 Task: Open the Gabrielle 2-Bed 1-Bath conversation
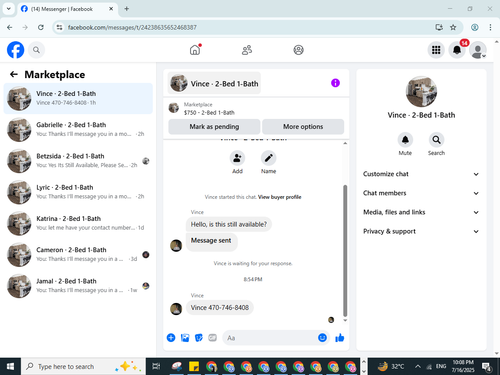(x=78, y=130)
